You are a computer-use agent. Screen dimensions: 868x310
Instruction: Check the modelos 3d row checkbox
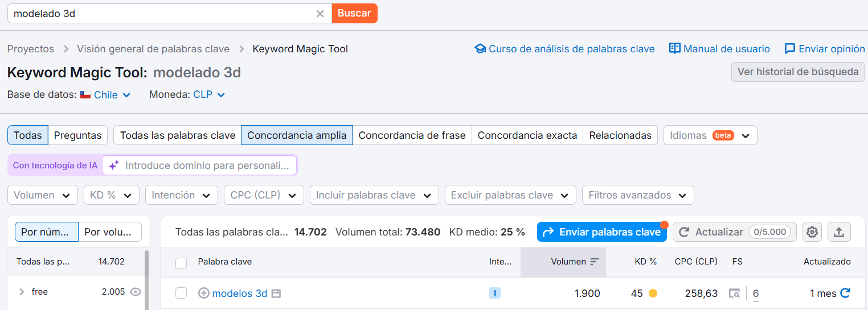[181, 294]
